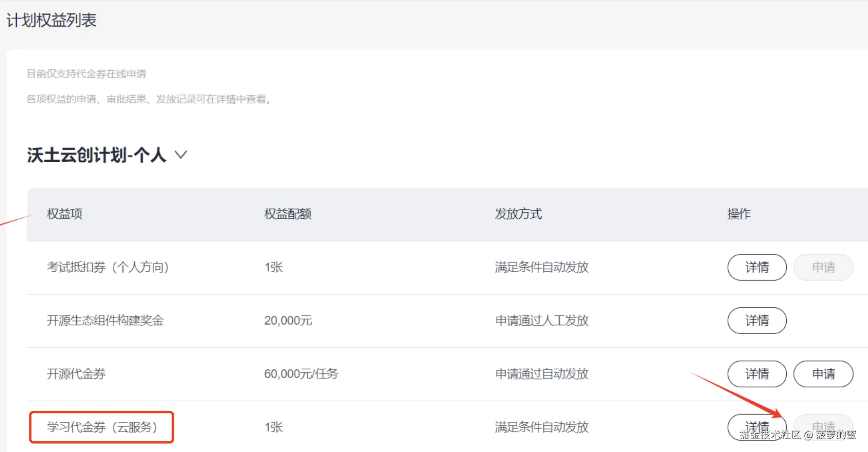Open 详情 for 开源代金券 row
This screenshot has height=452, width=868.
(x=757, y=374)
